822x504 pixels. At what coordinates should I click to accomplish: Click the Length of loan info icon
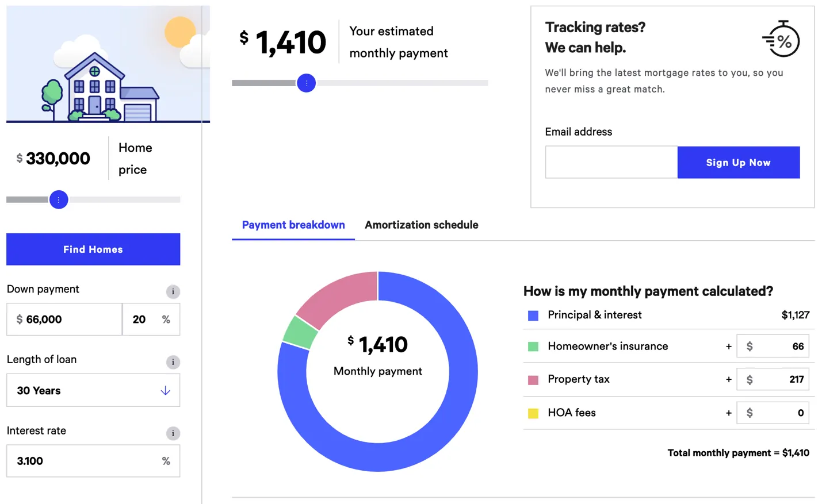tap(173, 362)
